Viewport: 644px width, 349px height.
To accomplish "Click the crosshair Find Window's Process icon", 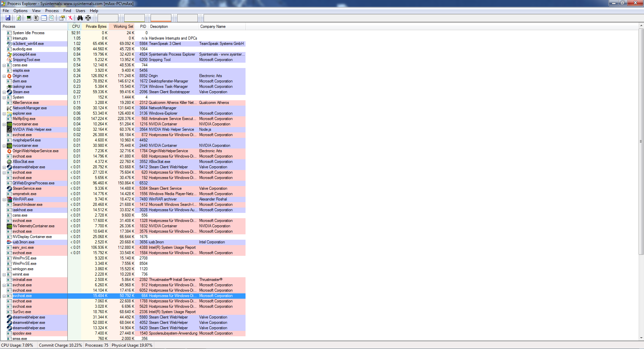I will tap(88, 18).
